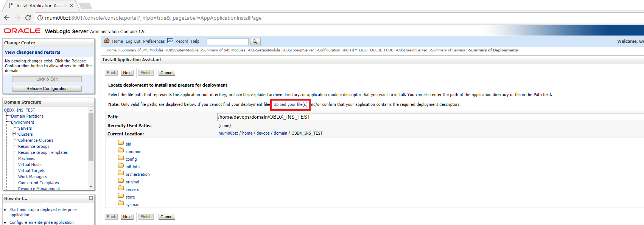Click in the Path input field

431,117
